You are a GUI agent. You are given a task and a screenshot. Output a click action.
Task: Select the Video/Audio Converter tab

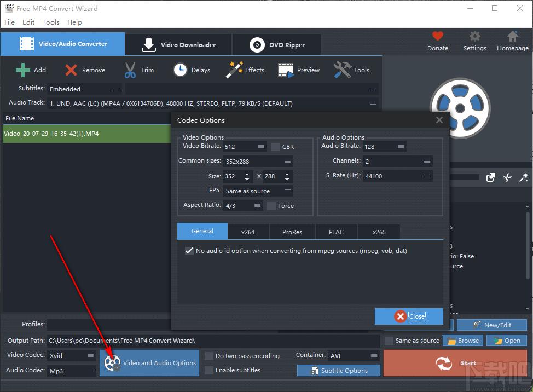click(62, 44)
